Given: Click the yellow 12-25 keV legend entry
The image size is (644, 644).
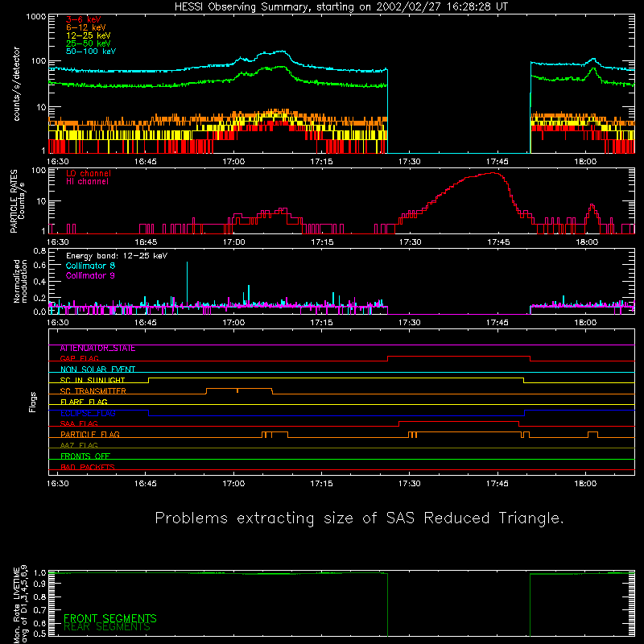Looking at the screenshot, I should coord(88,35).
